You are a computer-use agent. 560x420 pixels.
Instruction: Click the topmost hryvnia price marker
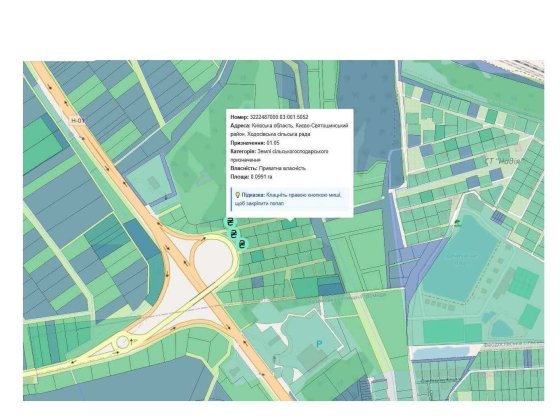coord(230,222)
